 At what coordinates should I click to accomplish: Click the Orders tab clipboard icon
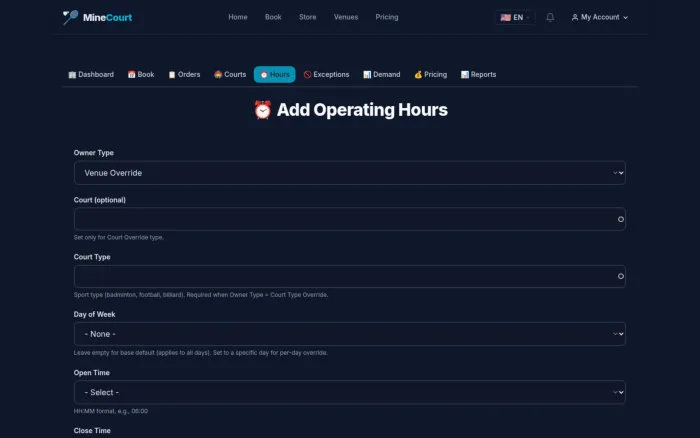[x=172, y=75]
